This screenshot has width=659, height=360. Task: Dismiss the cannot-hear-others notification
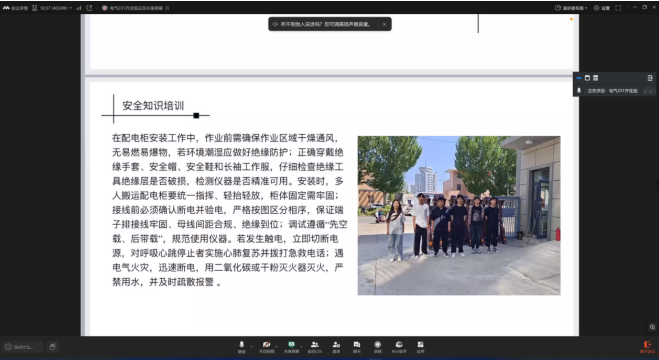(x=384, y=24)
